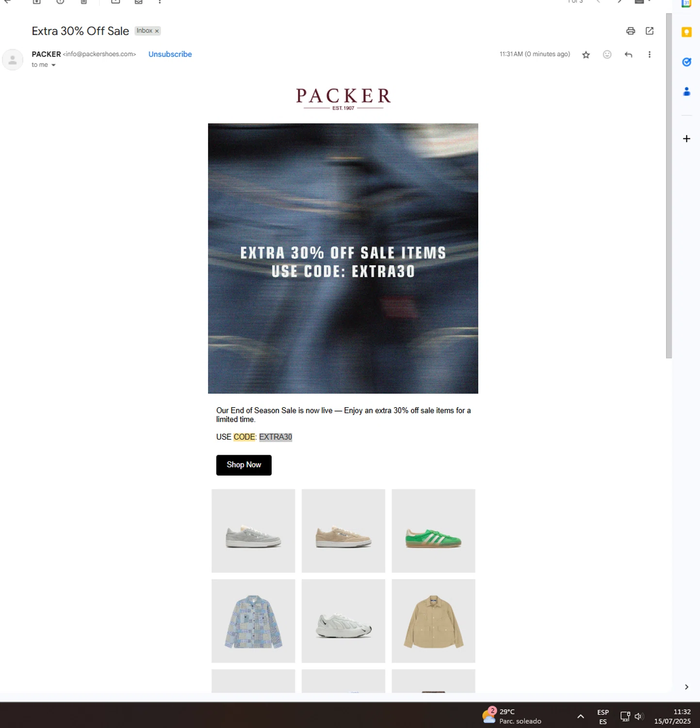
Task: Open the green Adidas sneaker product image
Action: coord(433,531)
